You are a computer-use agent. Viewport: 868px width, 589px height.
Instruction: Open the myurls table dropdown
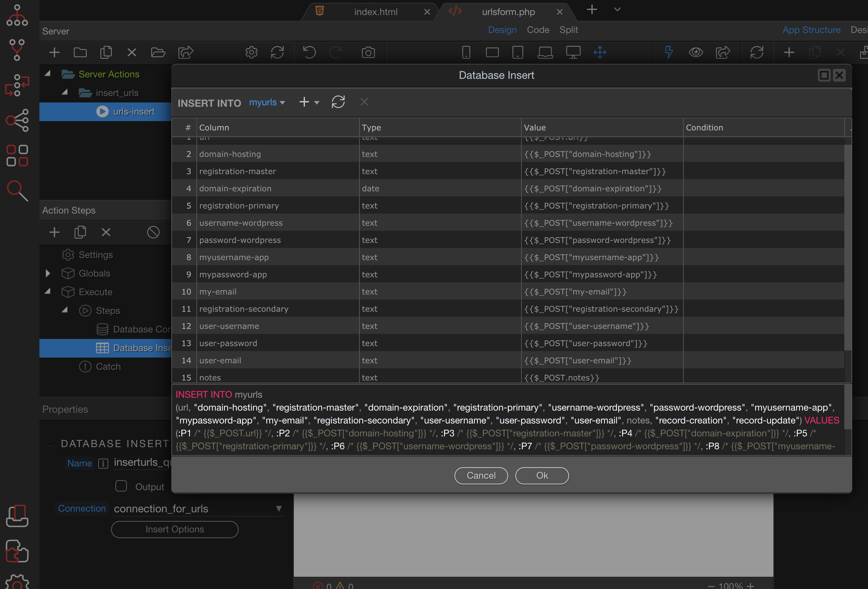coord(267,102)
